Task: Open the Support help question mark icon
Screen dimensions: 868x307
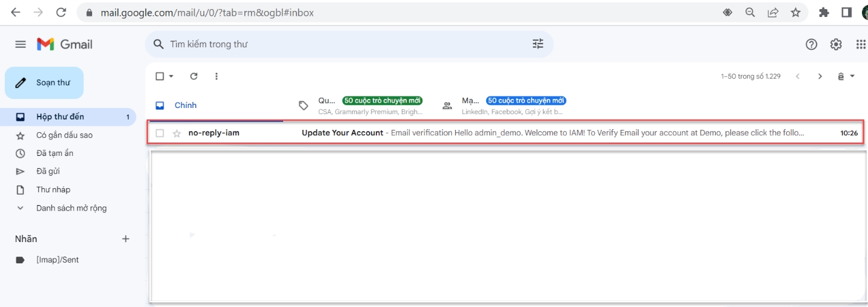Action: 811,44
